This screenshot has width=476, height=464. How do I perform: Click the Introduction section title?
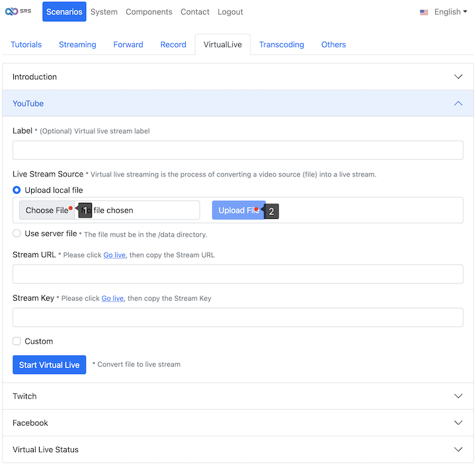click(x=34, y=77)
